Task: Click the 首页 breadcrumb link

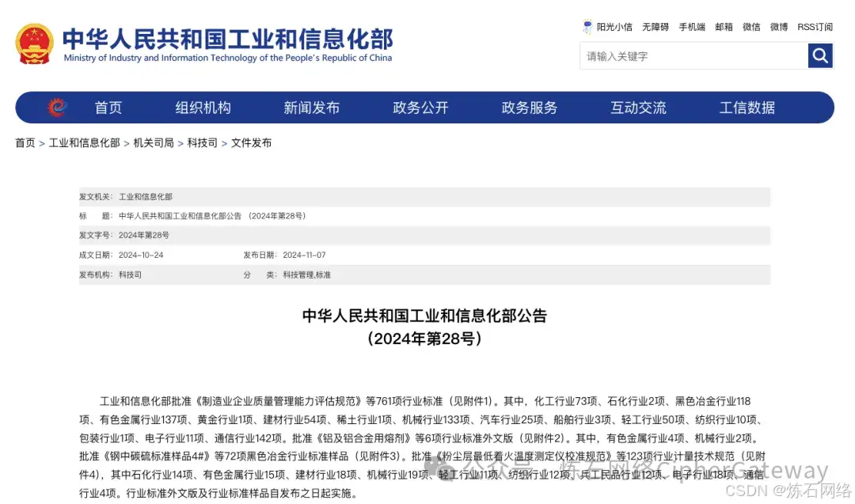Action: [x=25, y=142]
